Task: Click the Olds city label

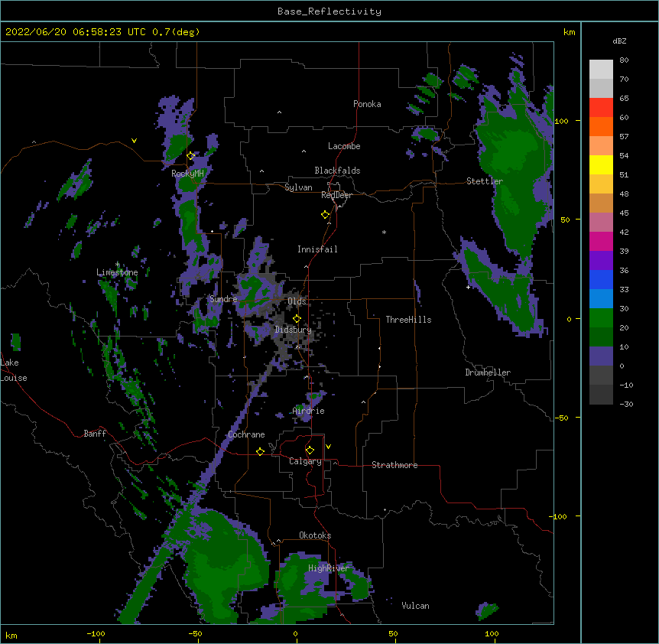Action: pos(297,301)
